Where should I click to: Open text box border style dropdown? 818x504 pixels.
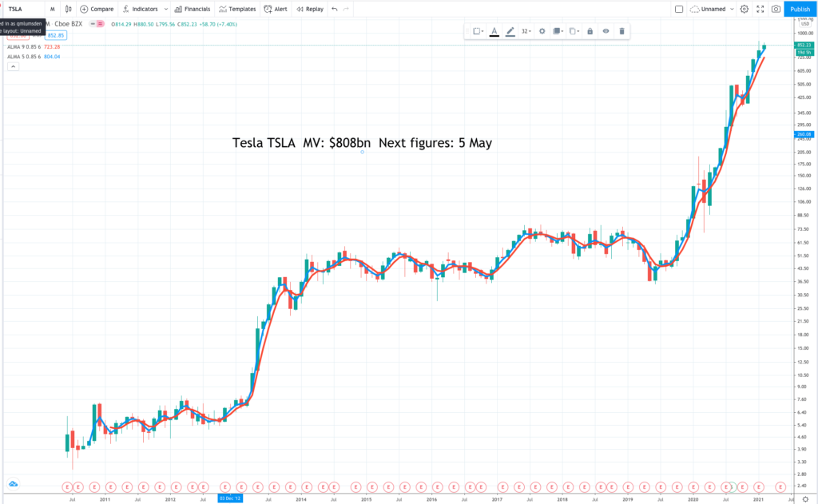tap(478, 31)
